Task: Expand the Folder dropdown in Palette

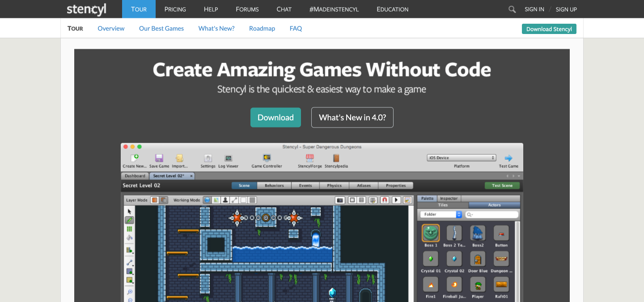Action: point(441,214)
